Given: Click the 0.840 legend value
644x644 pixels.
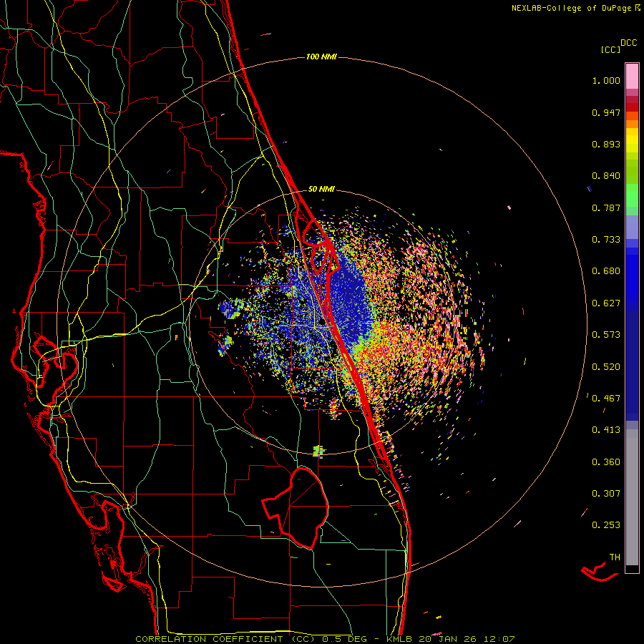Looking at the screenshot, I should coord(606,176).
